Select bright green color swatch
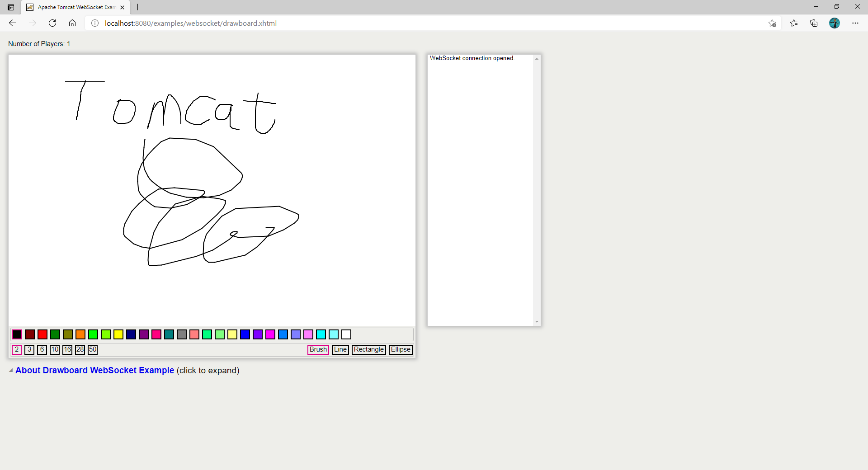Image resolution: width=868 pixels, height=470 pixels. (x=93, y=334)
